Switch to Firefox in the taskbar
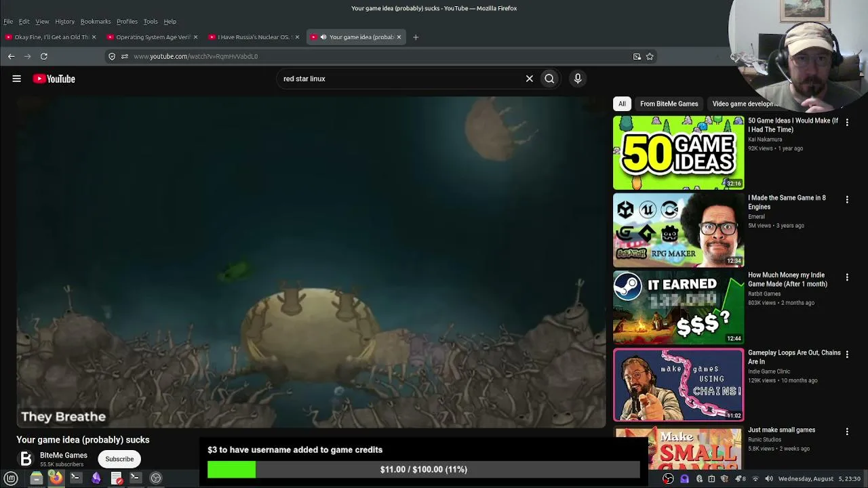The height and width of the screenshot is (488, 868). [x=56, y=478]
